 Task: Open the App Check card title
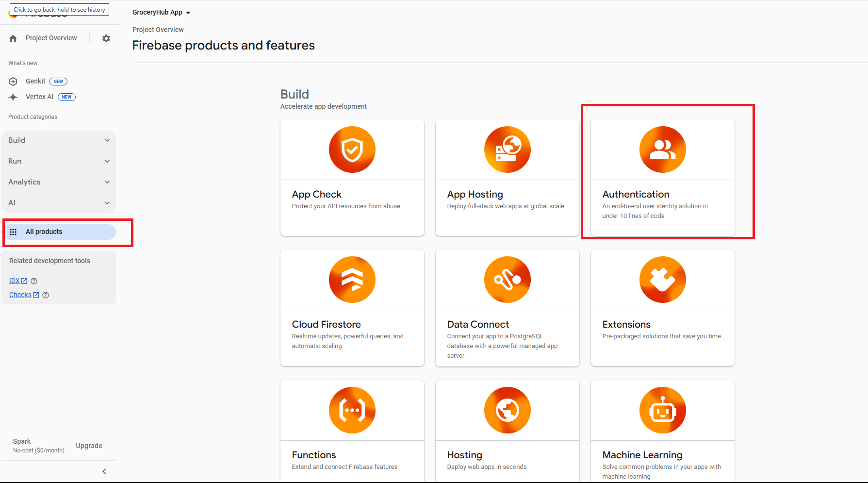[x=316, y=195]
